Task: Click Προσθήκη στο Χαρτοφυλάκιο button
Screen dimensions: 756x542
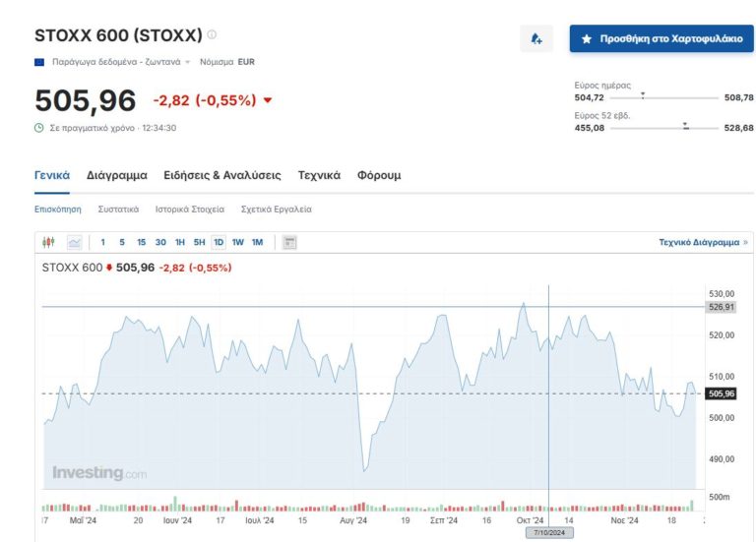Action: point(661,39)
